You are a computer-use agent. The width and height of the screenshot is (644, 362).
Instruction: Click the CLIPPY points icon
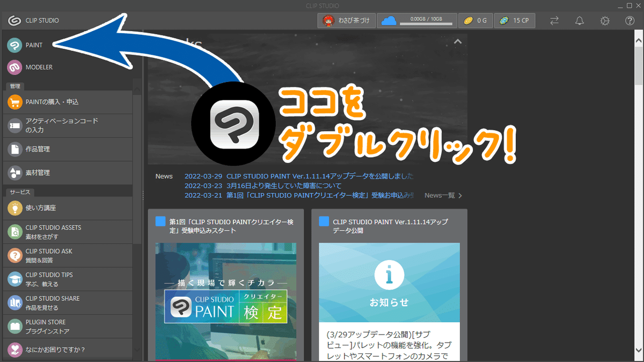(x=503, y=21)
